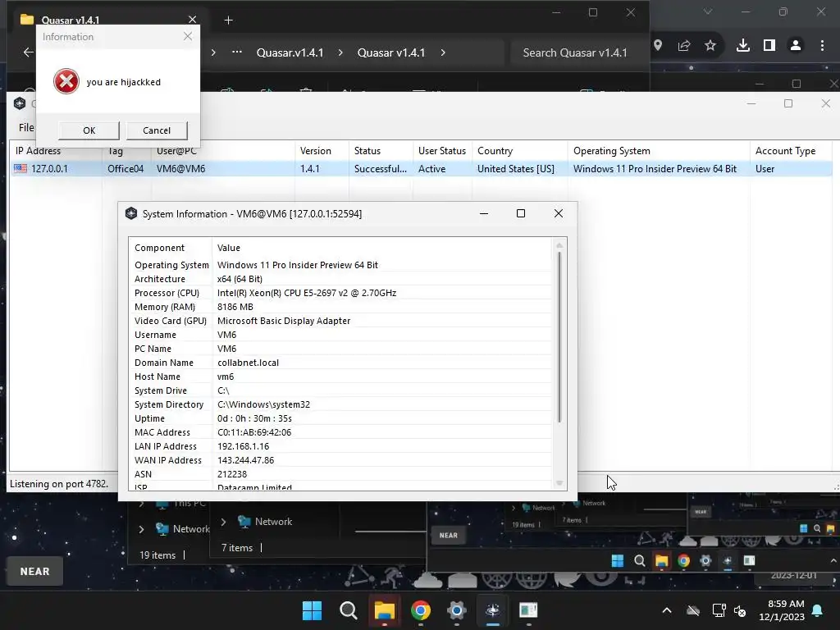Click the Account Type column header
The width and height of the screenshot is (840, 630).
pyautogui.click(x=785, y=151)
